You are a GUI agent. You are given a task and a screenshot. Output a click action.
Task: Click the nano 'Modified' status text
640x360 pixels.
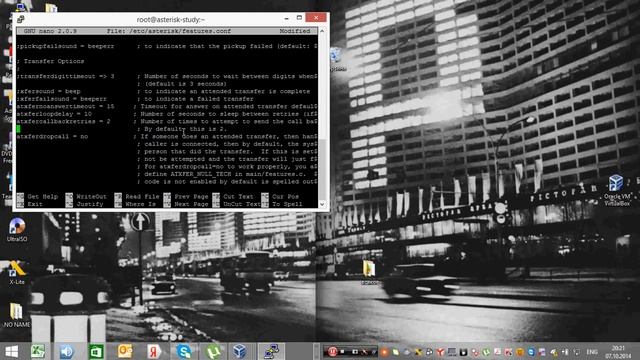[x=295, y=31]
